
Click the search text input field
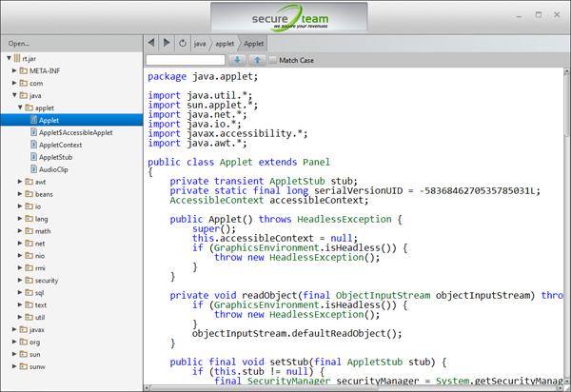point(186,60)
